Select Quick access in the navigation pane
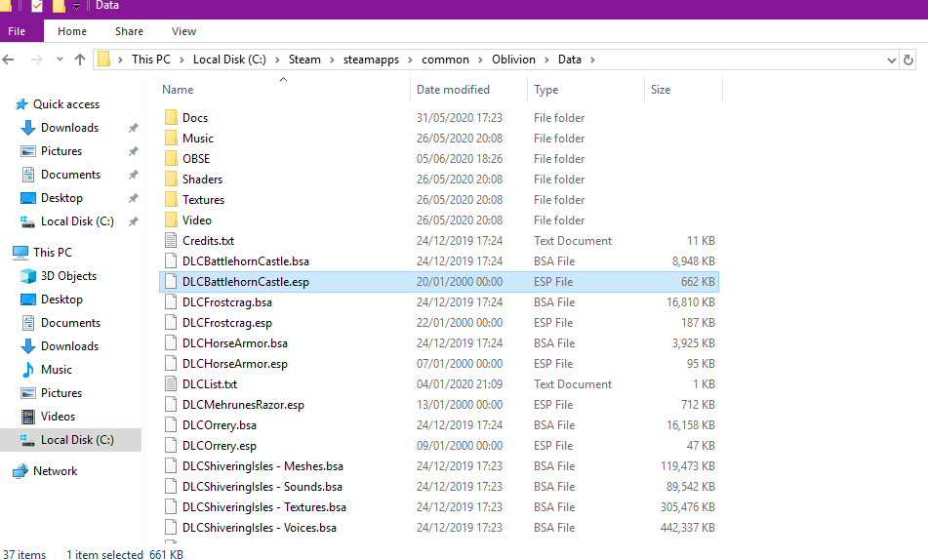Viewport: 928px width, 560px height. pyautogui.click(x=66, y=104)
